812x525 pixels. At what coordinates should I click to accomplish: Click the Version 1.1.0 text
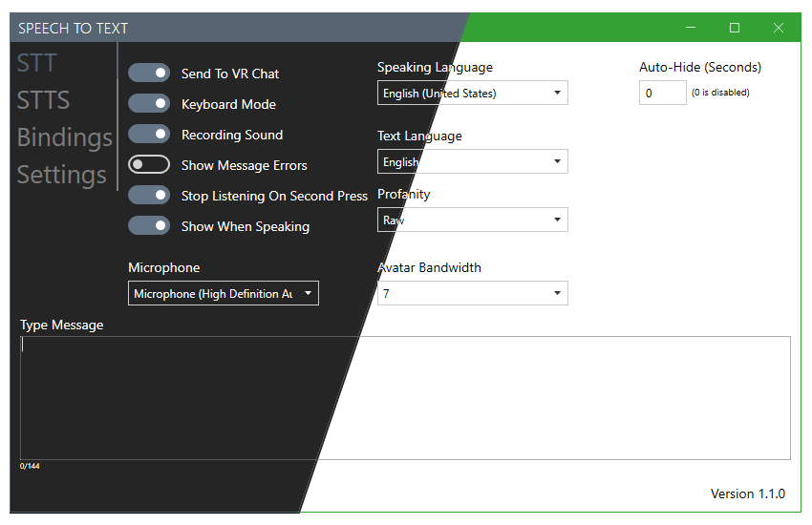tap(748, 493)
